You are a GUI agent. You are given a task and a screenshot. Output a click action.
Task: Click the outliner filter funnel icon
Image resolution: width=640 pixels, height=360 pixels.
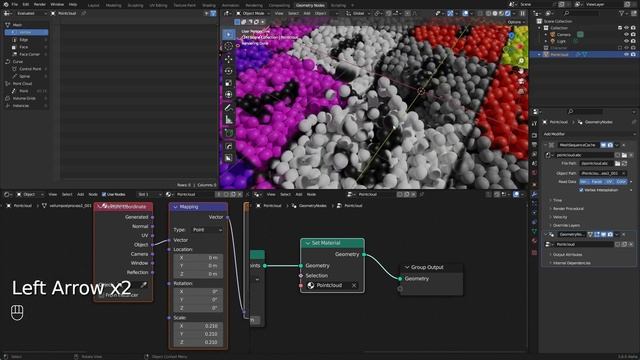[622, 13]
